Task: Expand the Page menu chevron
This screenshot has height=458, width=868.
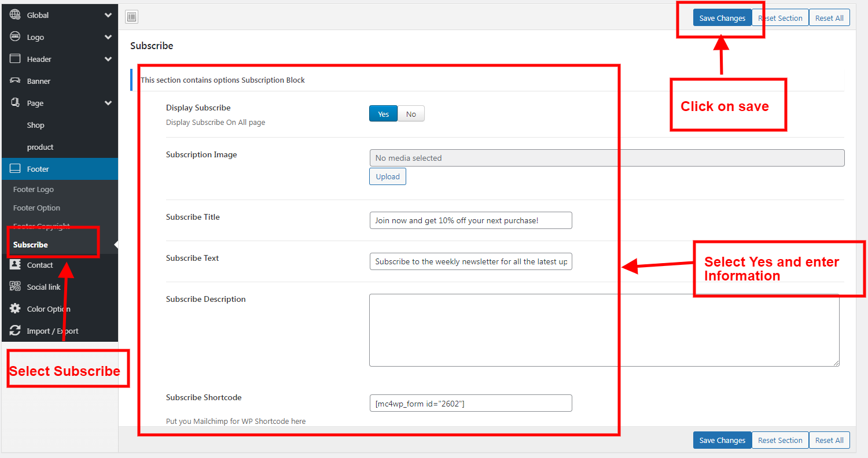Action: point(108,103)
